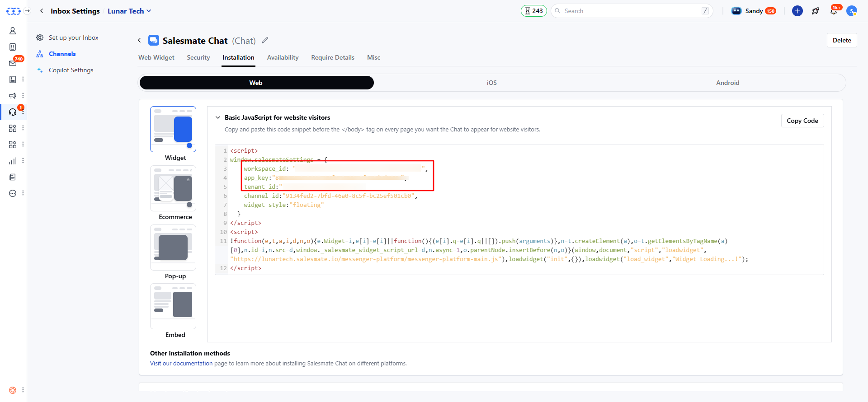Click the gear icon for Set up your Inbox

(x=40, y=37)
